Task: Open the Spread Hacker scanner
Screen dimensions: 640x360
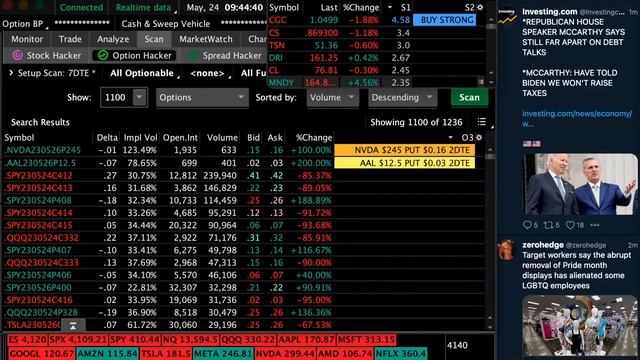Action: [225, 55]
